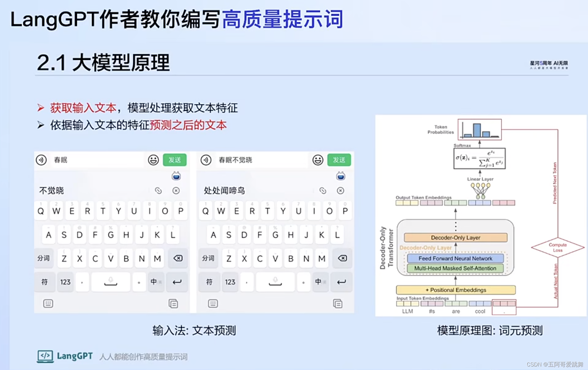Click red text 获取输入文本
Viewport: 588px width, 370px height.
coord(83,108)
